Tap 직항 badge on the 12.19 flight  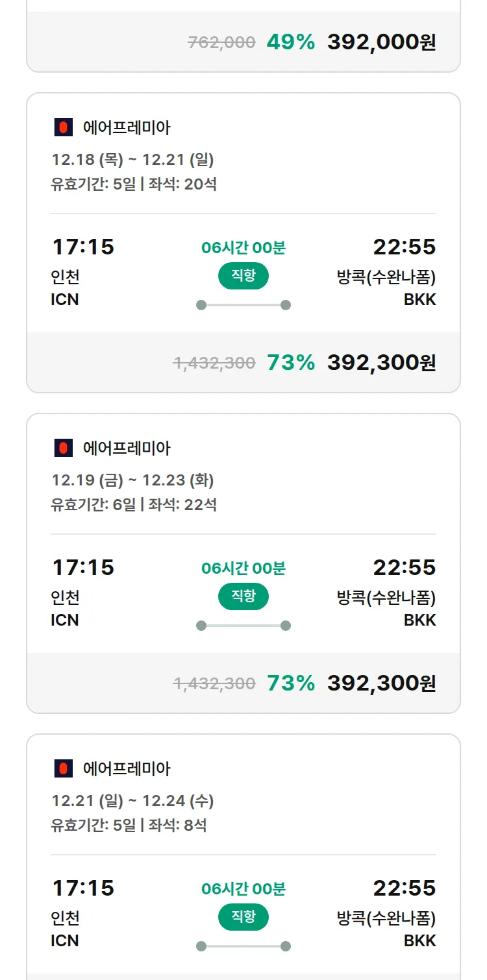243,596
